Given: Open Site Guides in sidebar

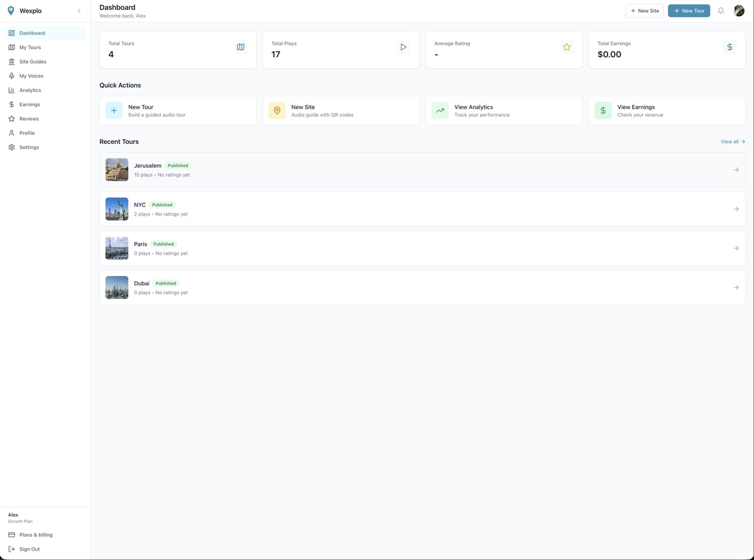Looking at the screenshot, I should [45, 62].
